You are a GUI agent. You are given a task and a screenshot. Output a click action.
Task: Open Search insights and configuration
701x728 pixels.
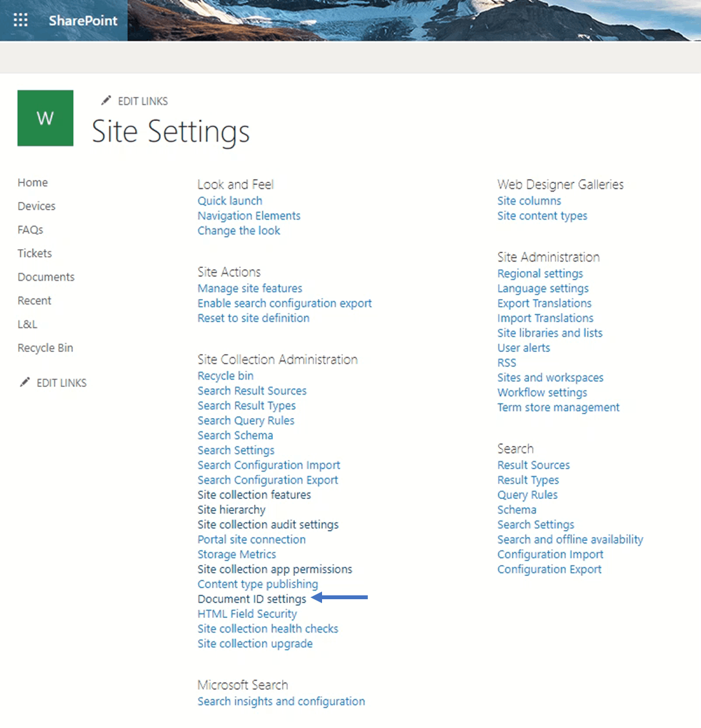coord(281,701)
